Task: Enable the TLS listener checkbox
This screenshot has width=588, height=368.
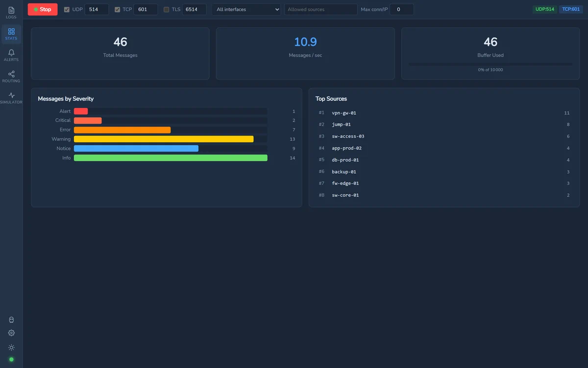Action: click(x=167, y=9)
